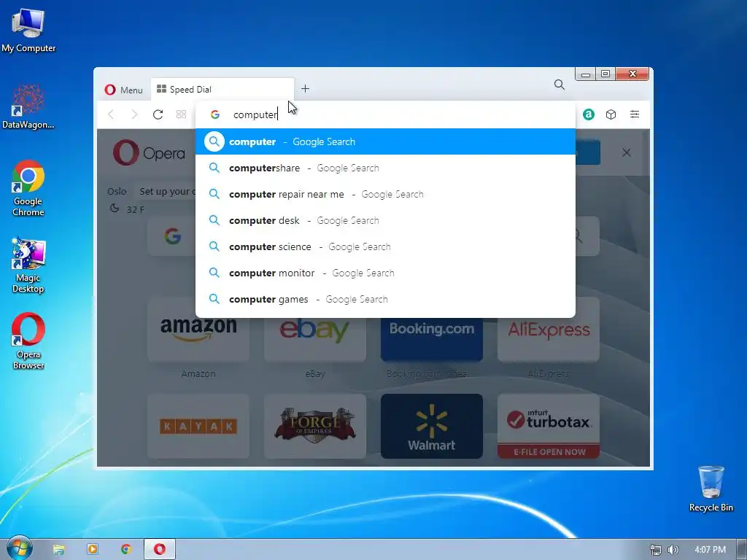747x560 pixels.
Task: Choose the 'computer desk' suggestion
Action: pos(385,220)
